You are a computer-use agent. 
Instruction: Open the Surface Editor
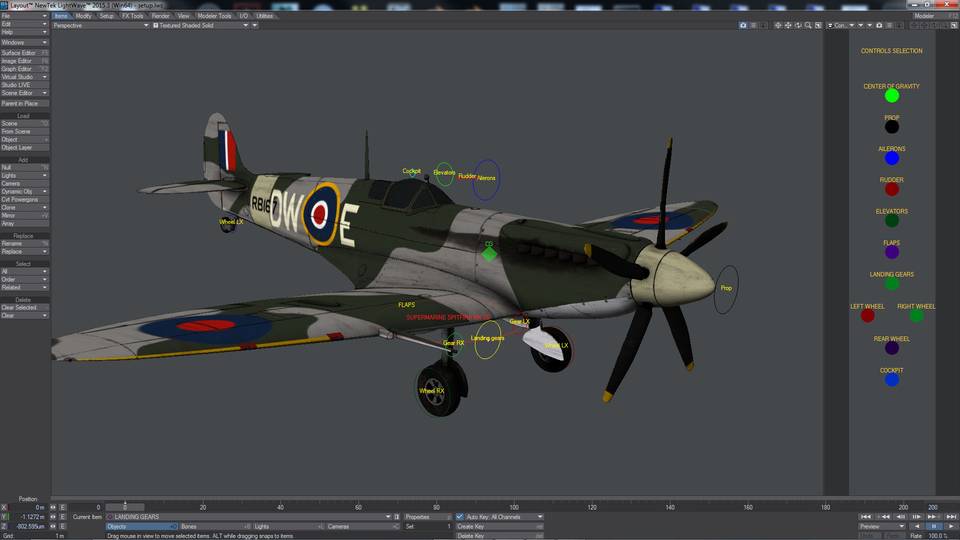point(24,53)
